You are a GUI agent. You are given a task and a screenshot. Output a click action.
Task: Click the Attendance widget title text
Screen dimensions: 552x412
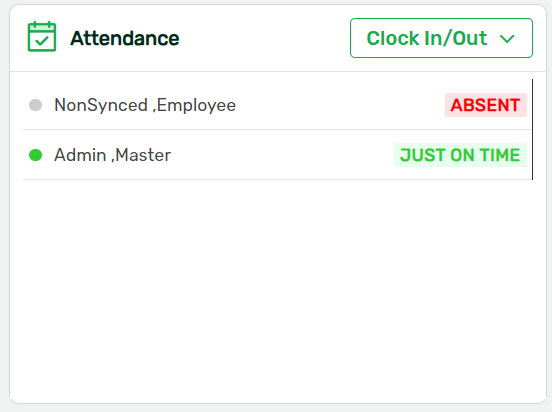(125, 38)
